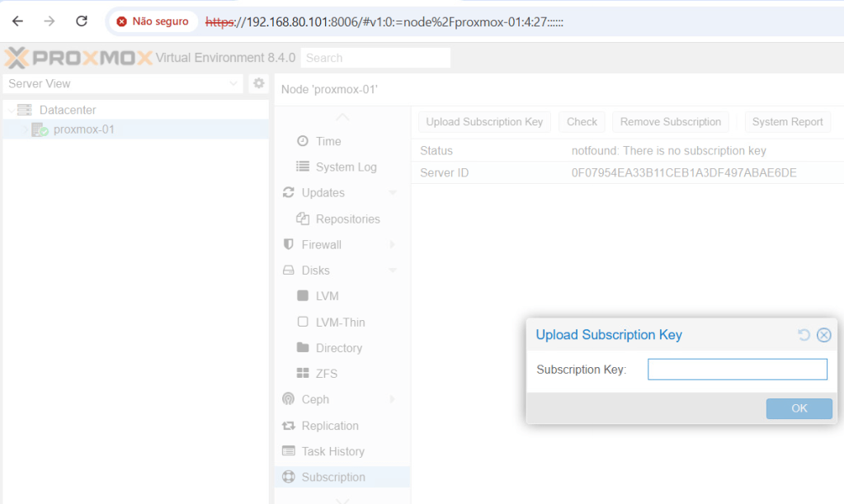This screenshot has width=844, height=504.
Task: Select the proxmox-01 node in tree
Action: pos(83,130)
